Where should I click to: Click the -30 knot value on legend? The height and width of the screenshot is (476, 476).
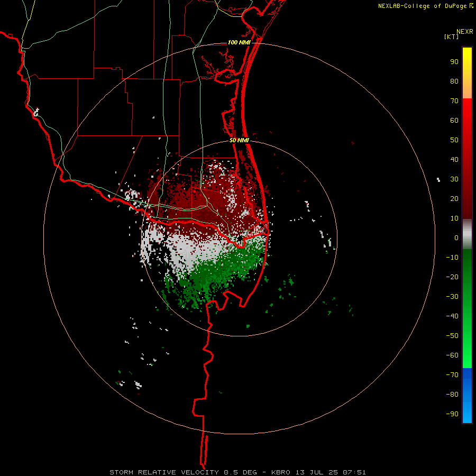tap(452, 297)
